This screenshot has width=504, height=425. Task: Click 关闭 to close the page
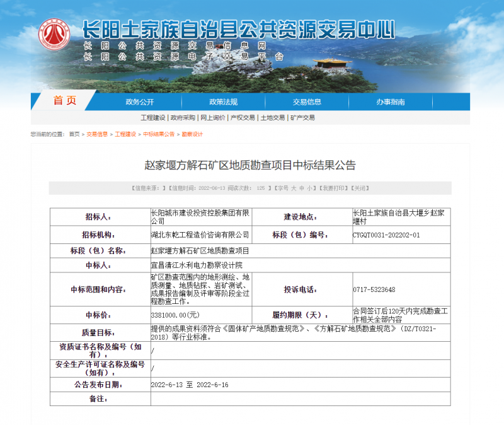pyautogui.click(x=360, y=188)
